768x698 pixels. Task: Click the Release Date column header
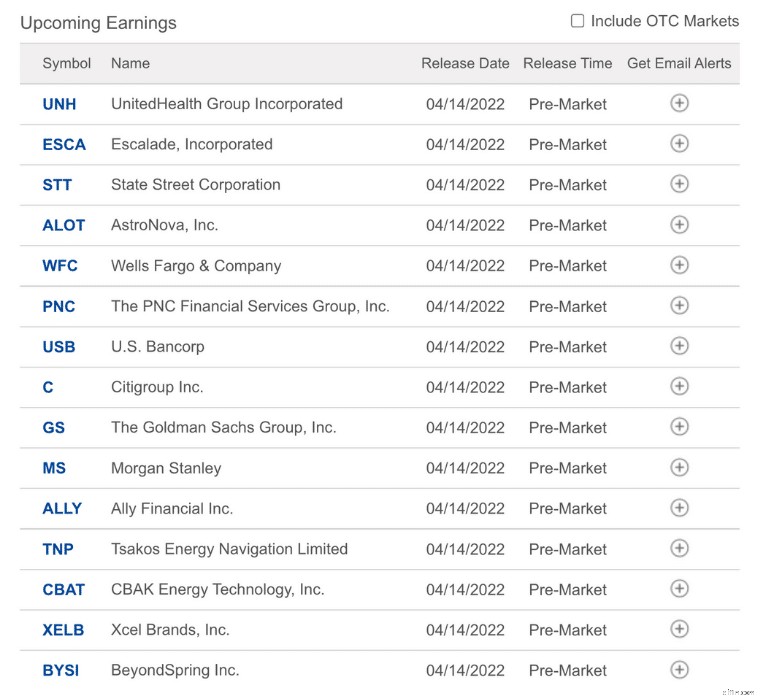point(465,64)
